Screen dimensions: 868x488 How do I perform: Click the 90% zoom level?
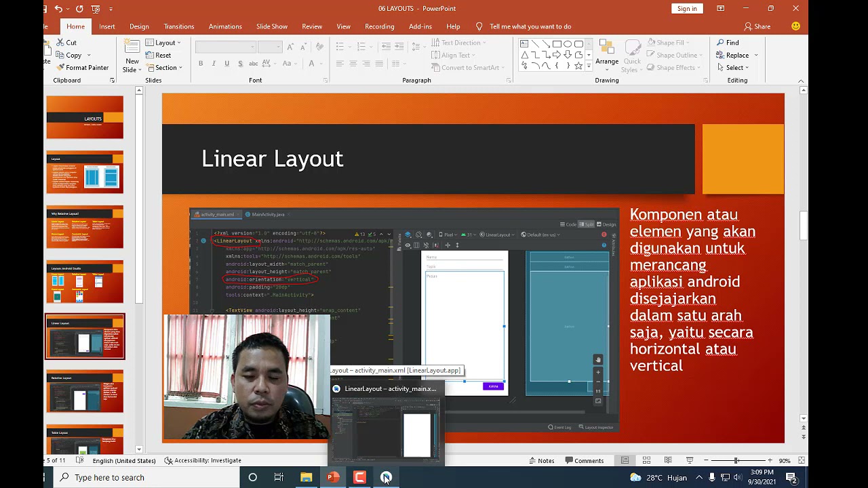pyautogui.click(x=785, y=460)
